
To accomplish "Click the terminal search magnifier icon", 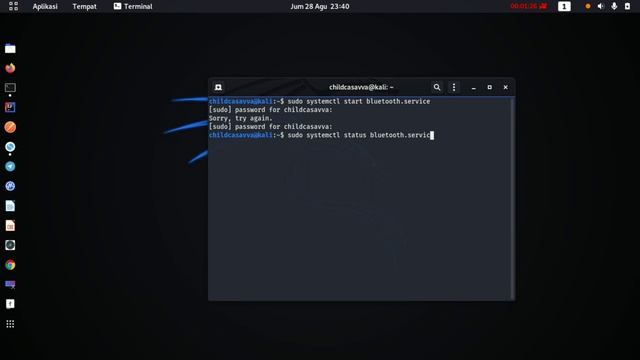I will pyautogui.click(x=437, y=87).
